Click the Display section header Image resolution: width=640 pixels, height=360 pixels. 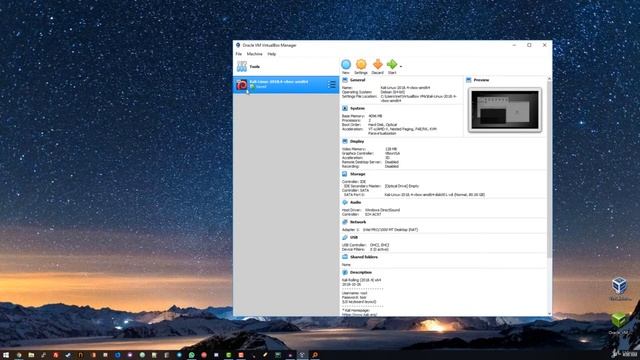(x=357, y=141)
